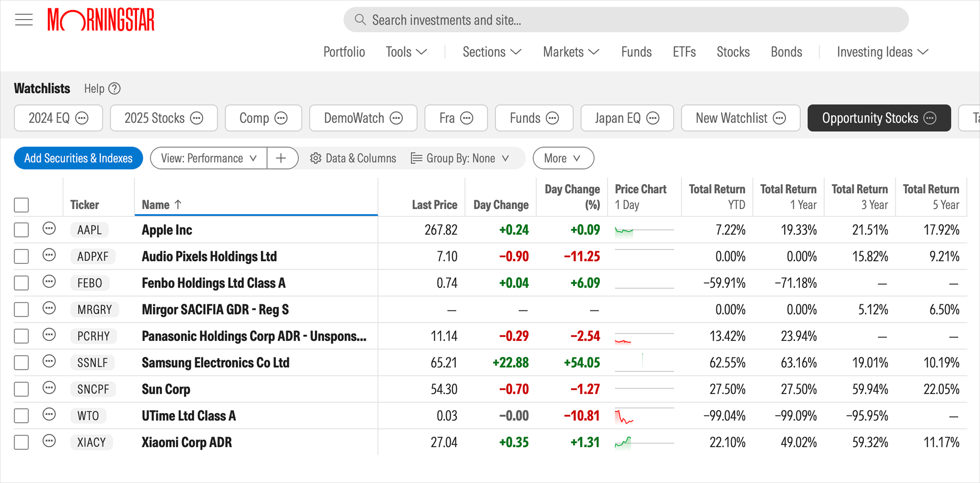980x483 pixels.
Task: Open row actions for Apple Inc
Action: tap(49, 229)
